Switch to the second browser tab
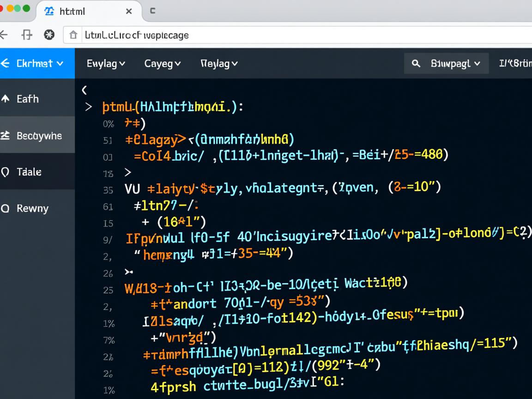This screenshot has height=399, width=532. coord(152,11)
